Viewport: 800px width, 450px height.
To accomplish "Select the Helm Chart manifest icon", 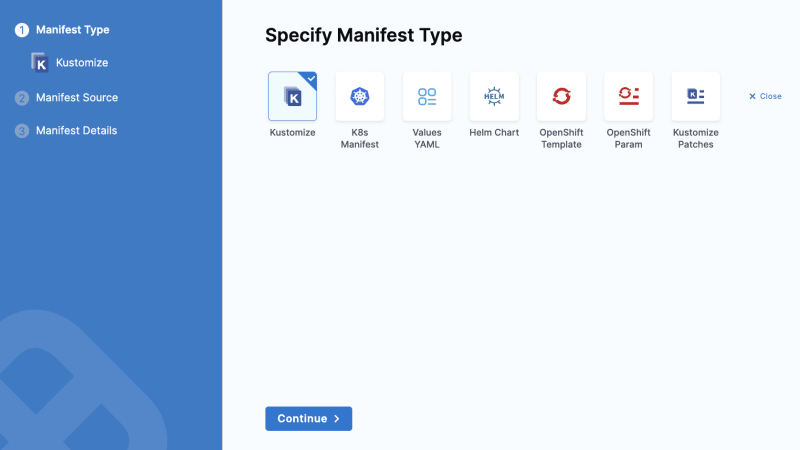I will click(494, 96).
